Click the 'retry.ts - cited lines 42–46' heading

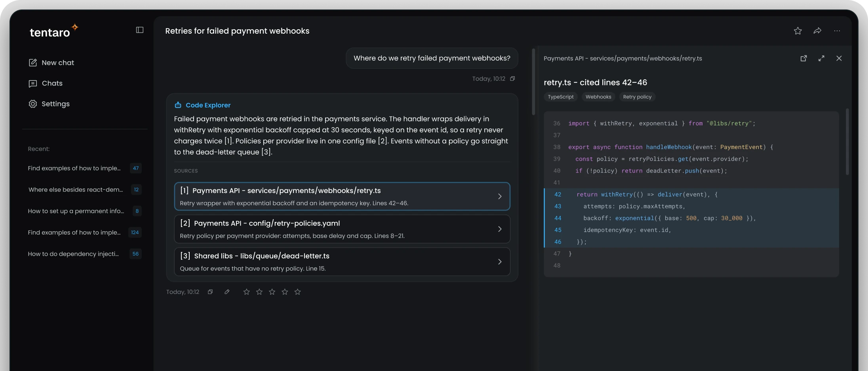pos(595,82)
